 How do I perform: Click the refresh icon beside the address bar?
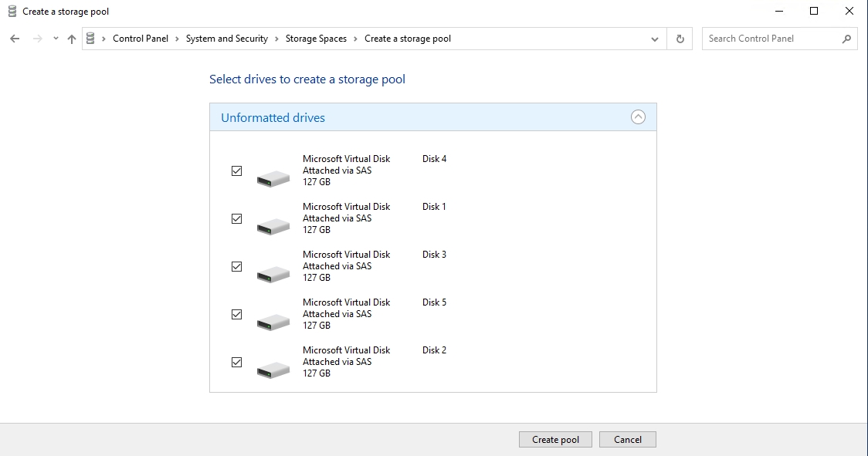[680, 39]
